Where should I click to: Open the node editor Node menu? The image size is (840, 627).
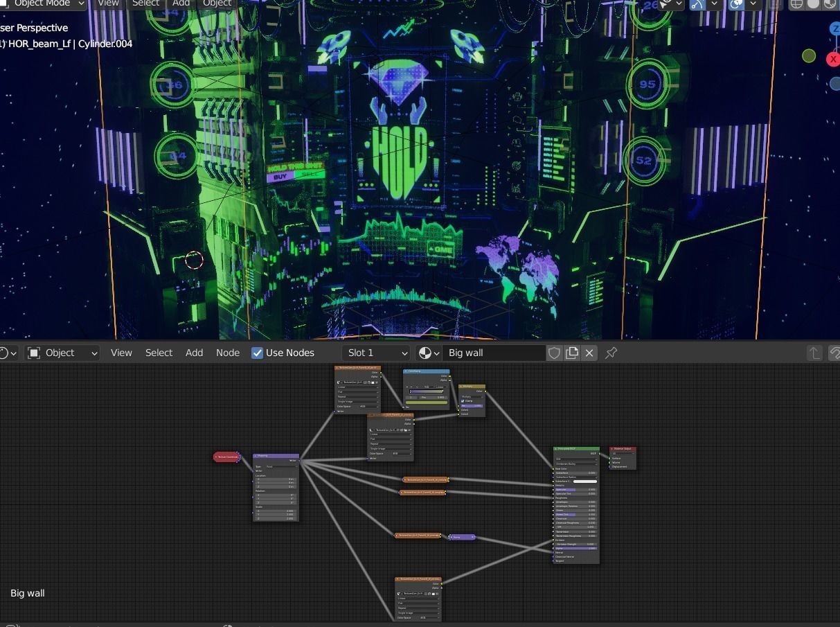[x=228, y=353]
